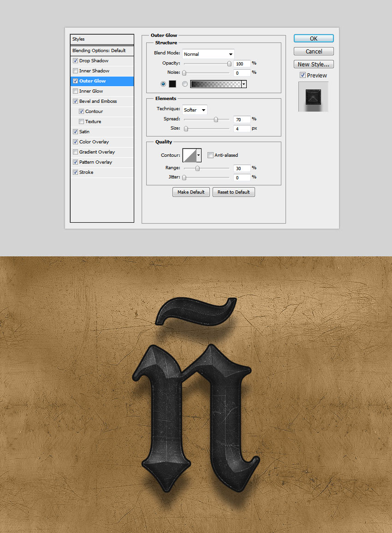Click the Noise value field

pos(242,73)
